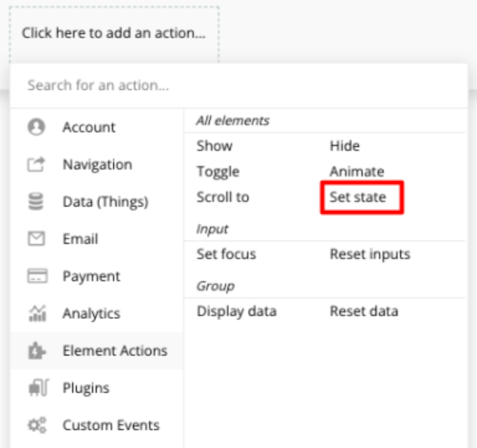Screen dimensions: 477x448
Task: Click the Custom Events gears icon
Action: click(x=37, y=426)
